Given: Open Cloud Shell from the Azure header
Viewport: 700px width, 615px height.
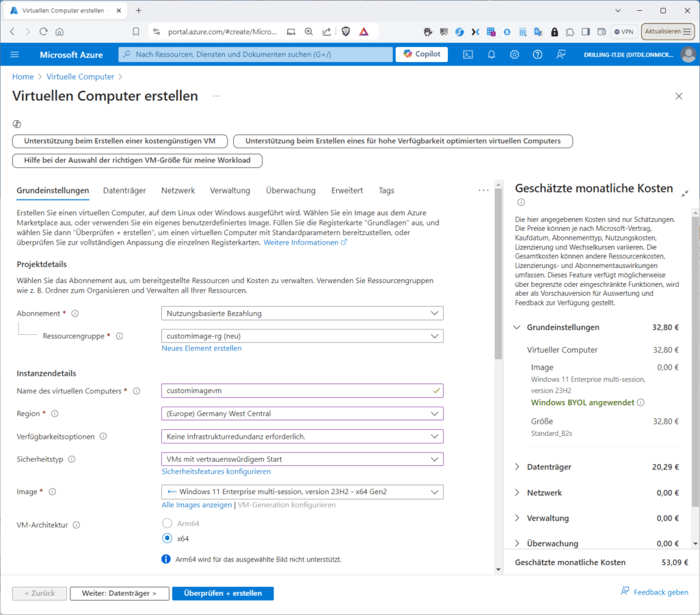Looking at the screenshot, I should (468, 55).
